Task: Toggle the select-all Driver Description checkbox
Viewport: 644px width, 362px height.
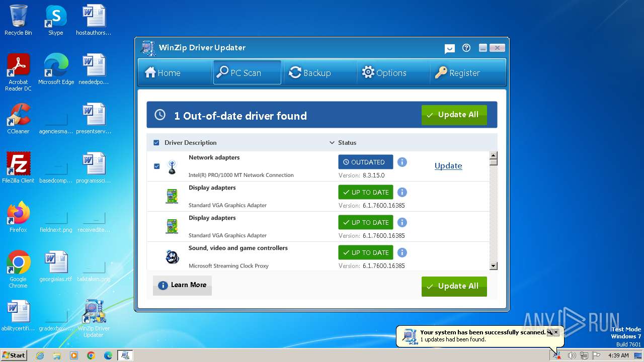Action: [156, 143]
